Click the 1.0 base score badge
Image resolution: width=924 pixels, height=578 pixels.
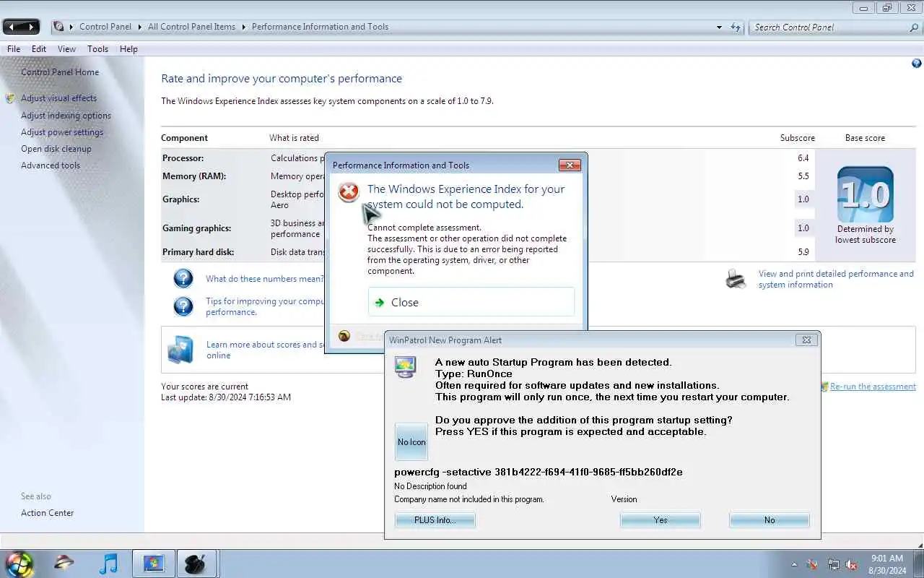(865, 194)
